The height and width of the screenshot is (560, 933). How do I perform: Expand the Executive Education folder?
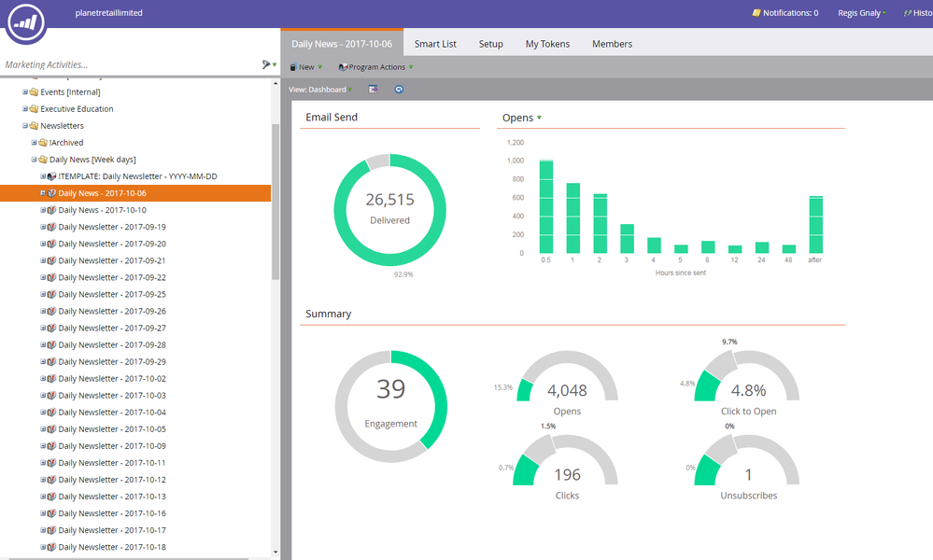[25, 109]
